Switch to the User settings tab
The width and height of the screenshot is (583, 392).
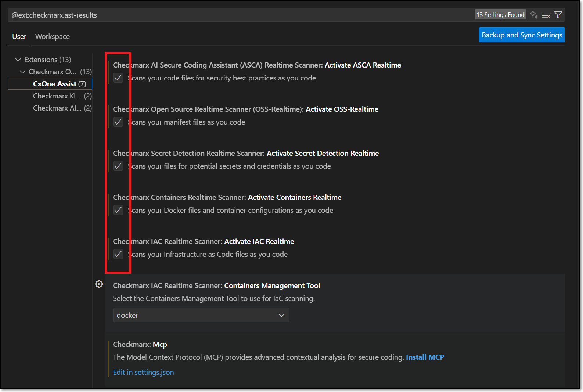pyautogui.click(x=19, y=36)
